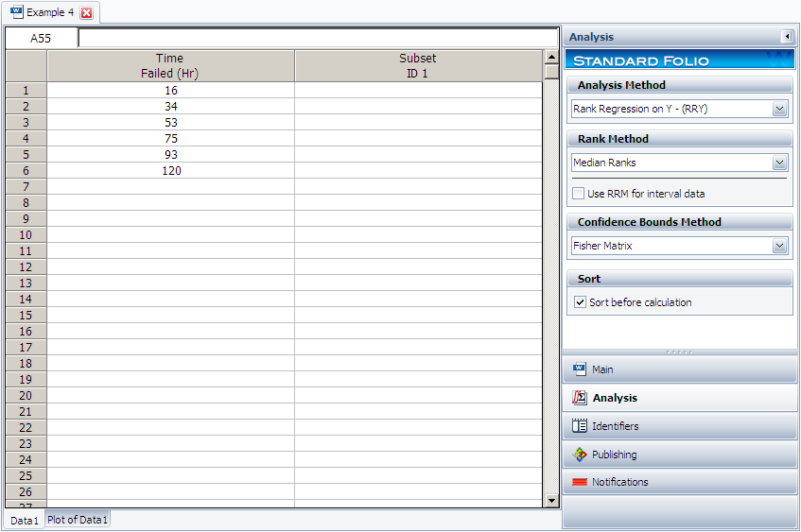The height and width of the screenshot is (532, 801).
Task: Click the Subset ID cell in row 6
Action: pyautogui.click(x=418, y=170)
